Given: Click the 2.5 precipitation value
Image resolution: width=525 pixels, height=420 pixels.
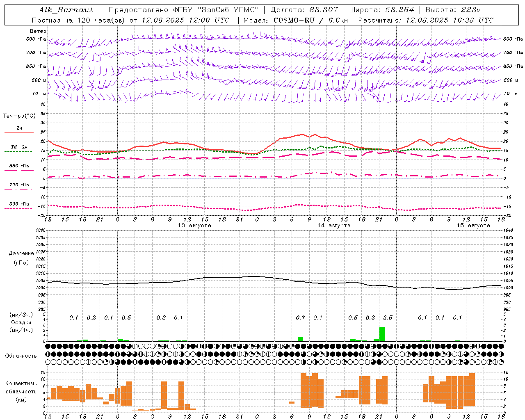Looking at the screenshot, I should pos(388,317).
